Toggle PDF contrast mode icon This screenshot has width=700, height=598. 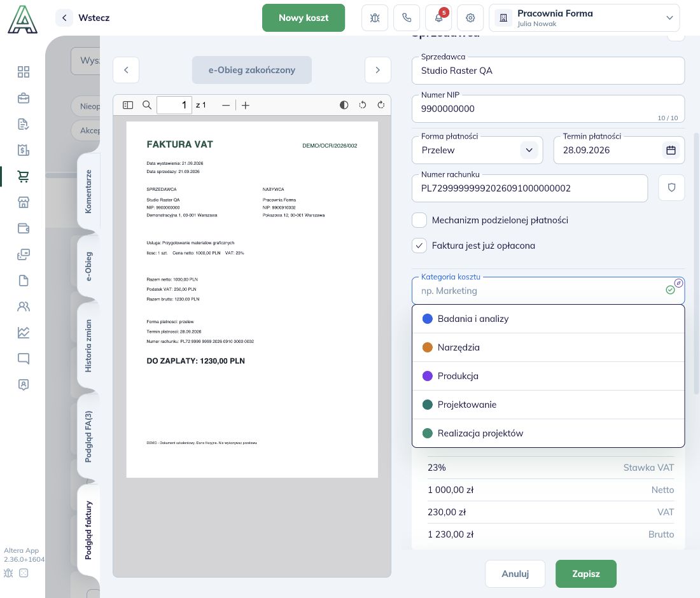click(x=344, y=105)
